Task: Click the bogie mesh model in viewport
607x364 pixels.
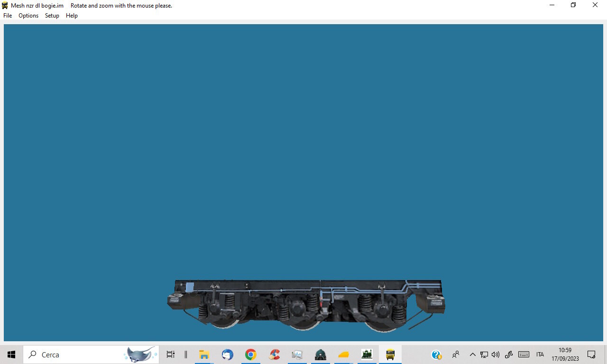Action: pos(306,305)
